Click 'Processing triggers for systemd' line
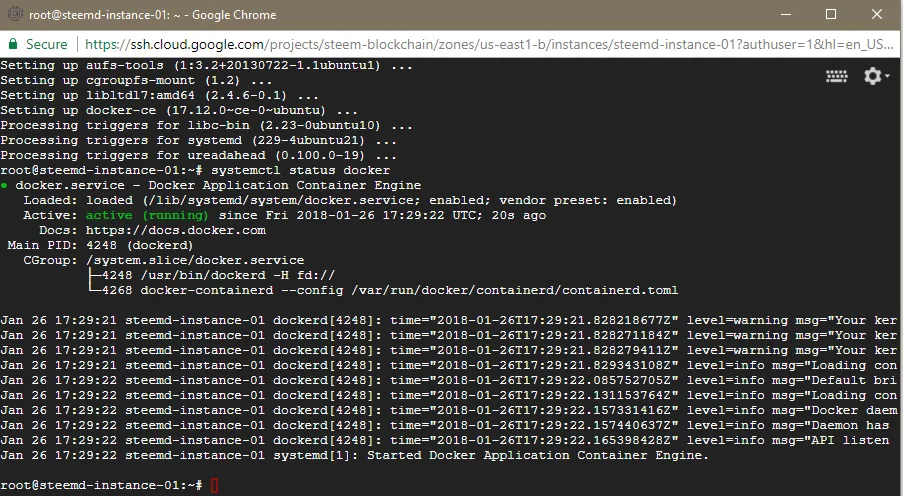Viewport: 903px width, 496px height. click(198, 141)
